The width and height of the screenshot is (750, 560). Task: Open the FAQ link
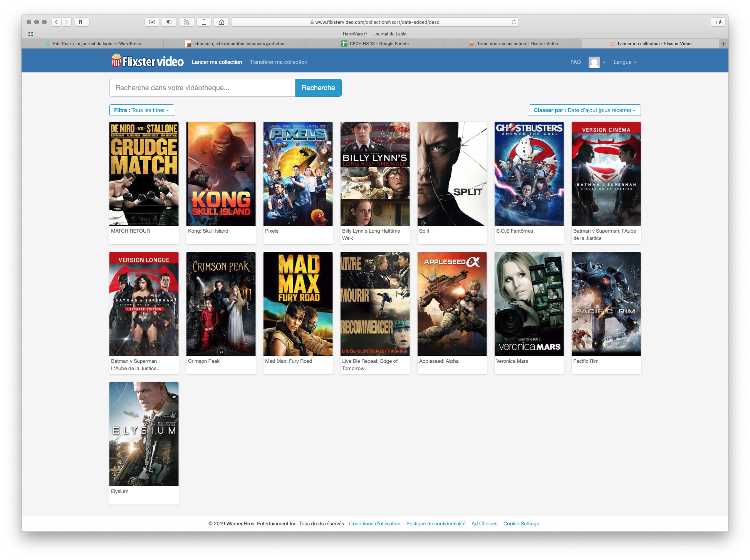576,62
